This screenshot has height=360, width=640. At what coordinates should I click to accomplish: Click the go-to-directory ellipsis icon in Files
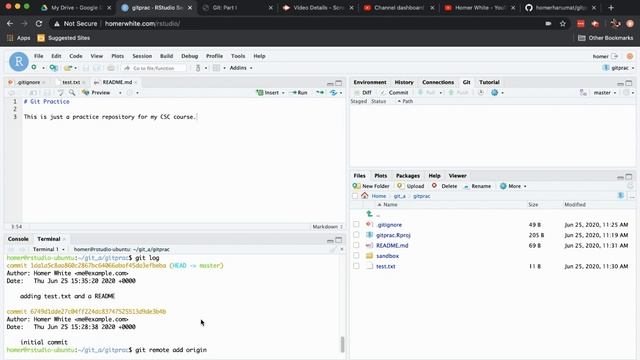click(x=632, y=196)
